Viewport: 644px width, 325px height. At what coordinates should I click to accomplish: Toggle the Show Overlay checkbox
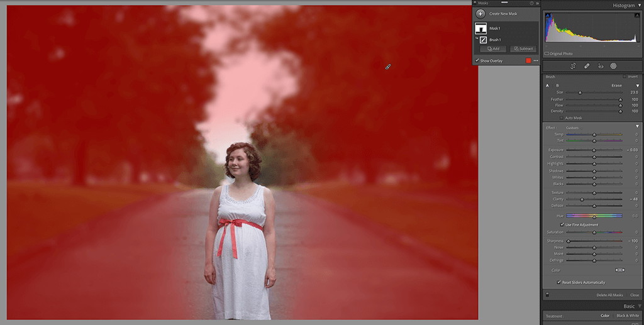click(x=477, y=60)
